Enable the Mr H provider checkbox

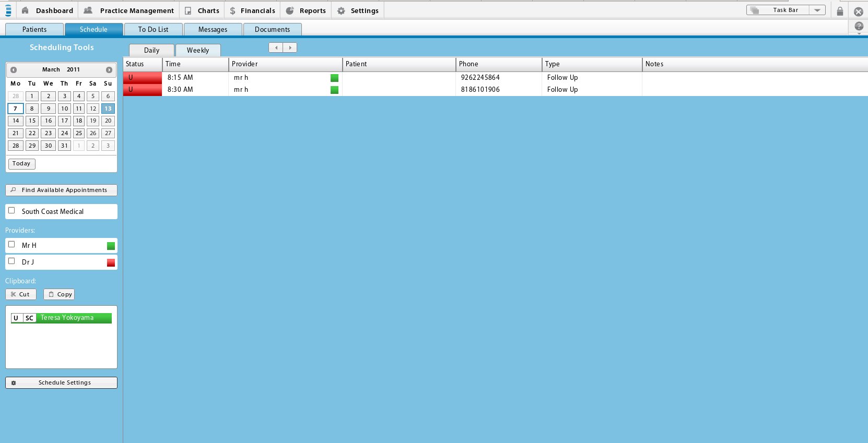click(x=11, y=244)
